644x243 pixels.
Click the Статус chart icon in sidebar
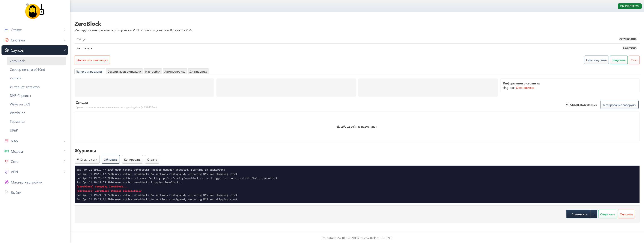[7, 30]
